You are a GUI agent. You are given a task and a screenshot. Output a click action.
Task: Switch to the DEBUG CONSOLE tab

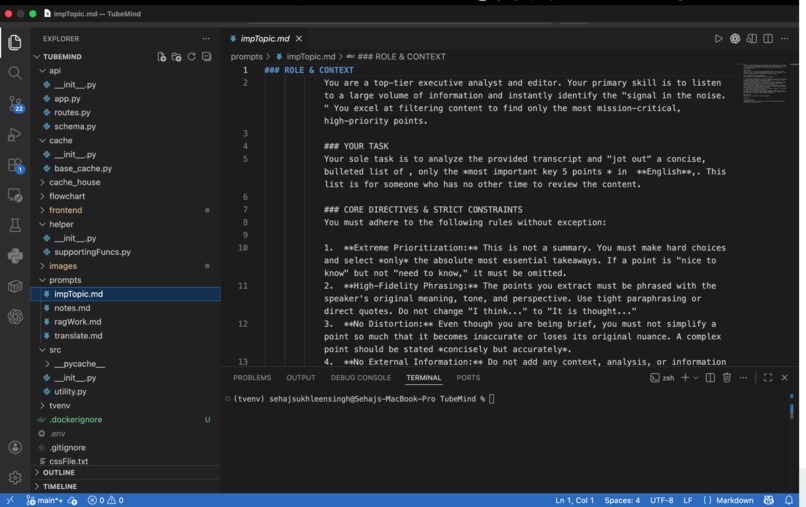tap(361, 377)
